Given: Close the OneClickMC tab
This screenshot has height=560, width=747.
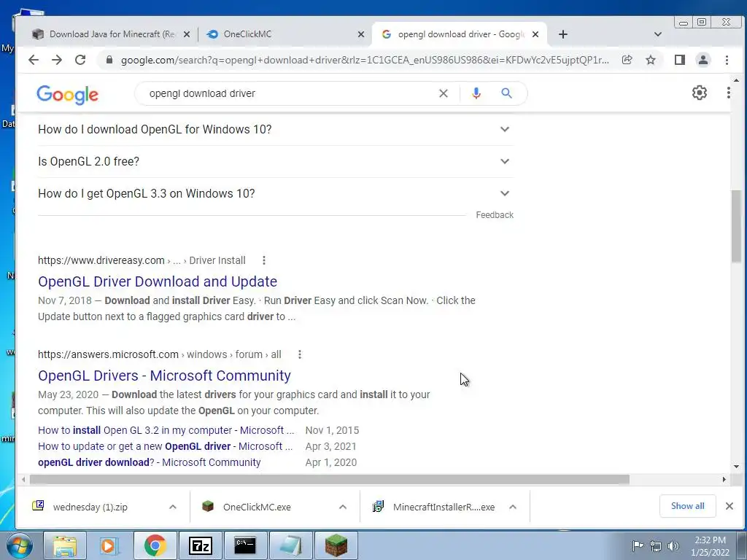Looking at the screenshot, I should coord(361,34).
